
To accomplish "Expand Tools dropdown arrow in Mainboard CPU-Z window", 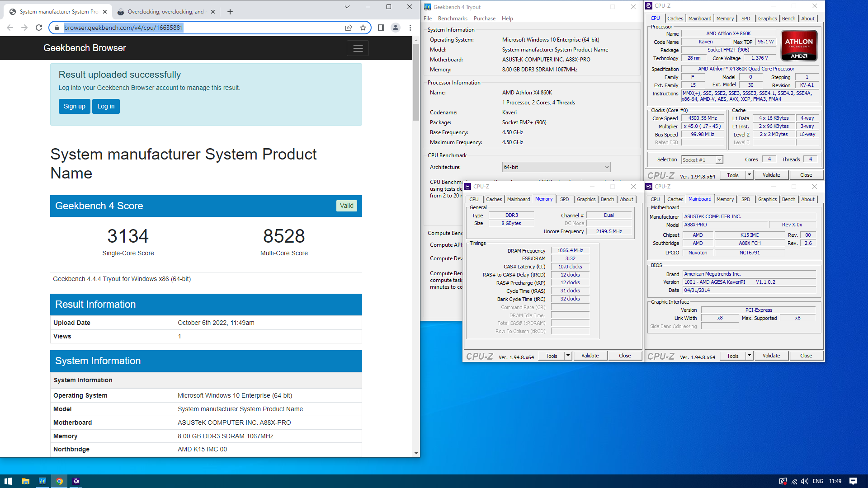I will (x=749, y=356).
